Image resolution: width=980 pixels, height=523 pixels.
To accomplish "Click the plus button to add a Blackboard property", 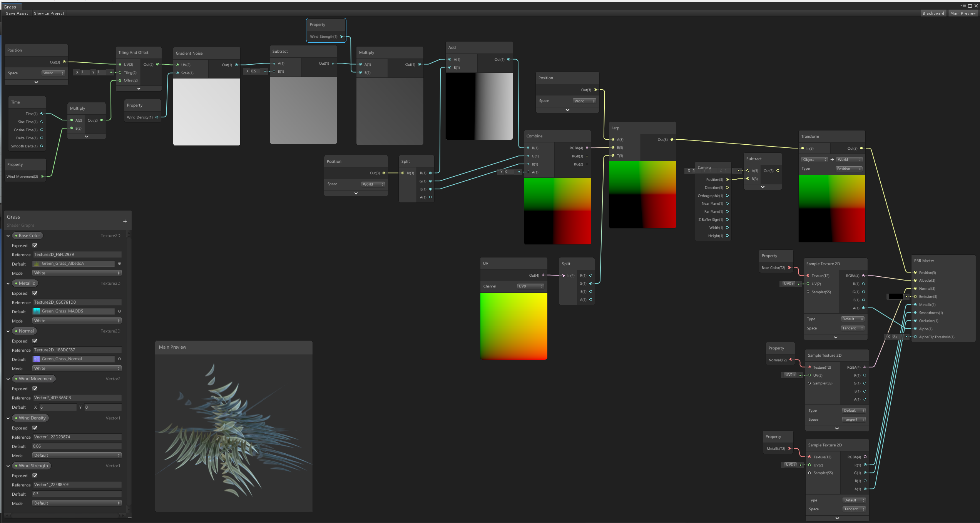I will 125,221.
